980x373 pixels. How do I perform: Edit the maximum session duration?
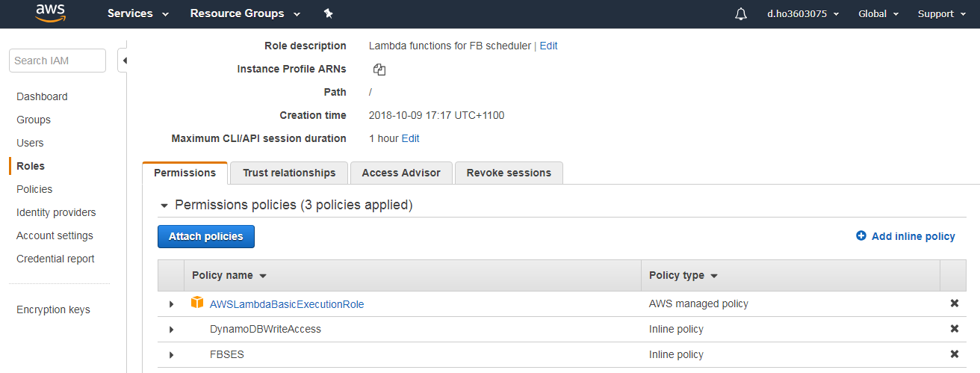coord(410,138)
